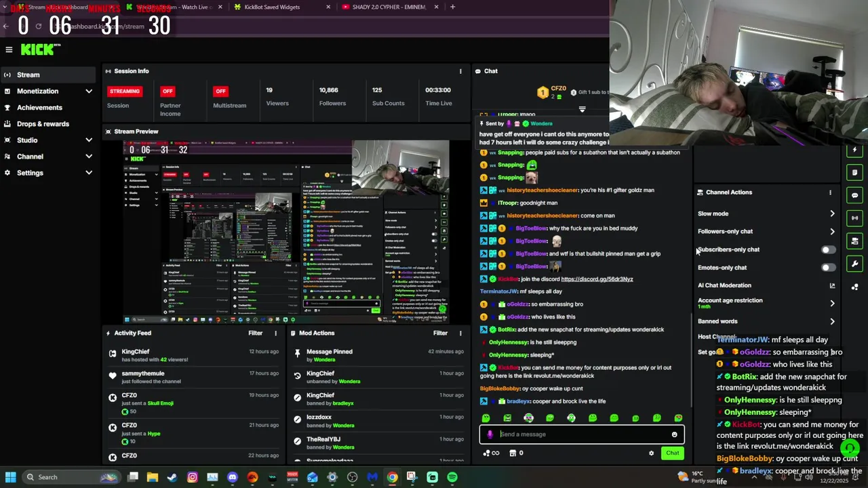Select Stream in the sidebar
The image size is (868, 488).
pos(47,75)
